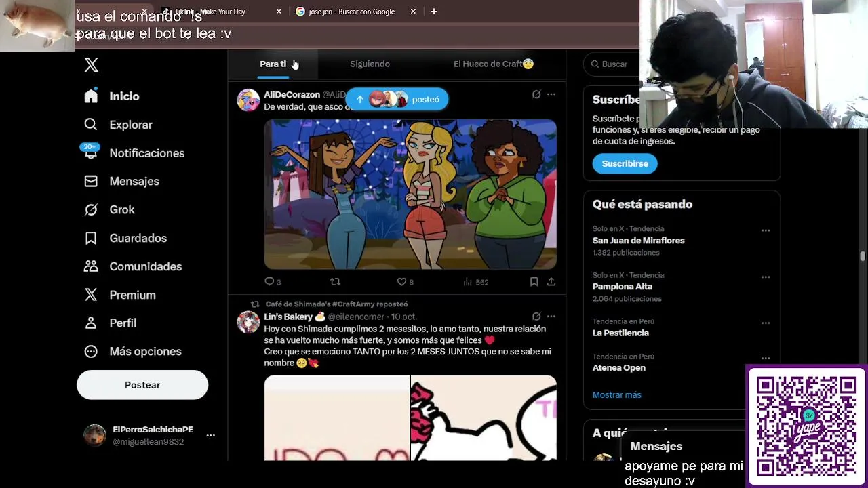Screen dimensions: 868x488
Task: Open Grok from the sidebar
Action: coord(110,209)
